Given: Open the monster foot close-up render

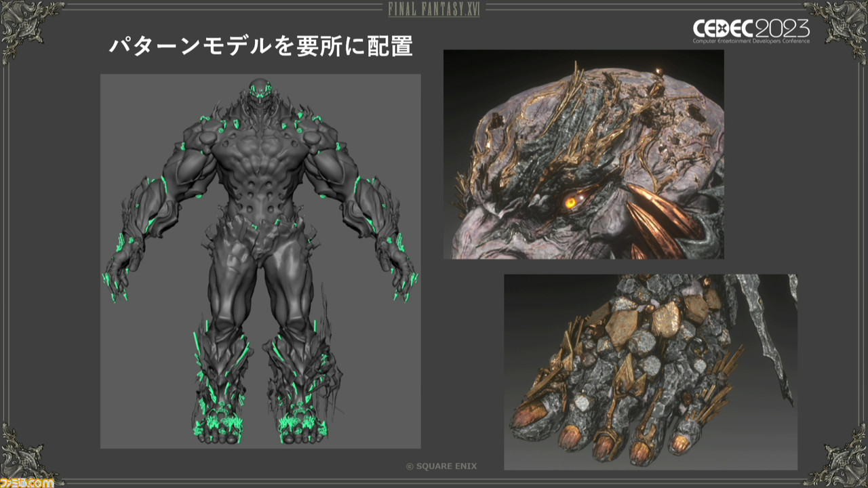Looking at the screenshot, I should point(650,372).
